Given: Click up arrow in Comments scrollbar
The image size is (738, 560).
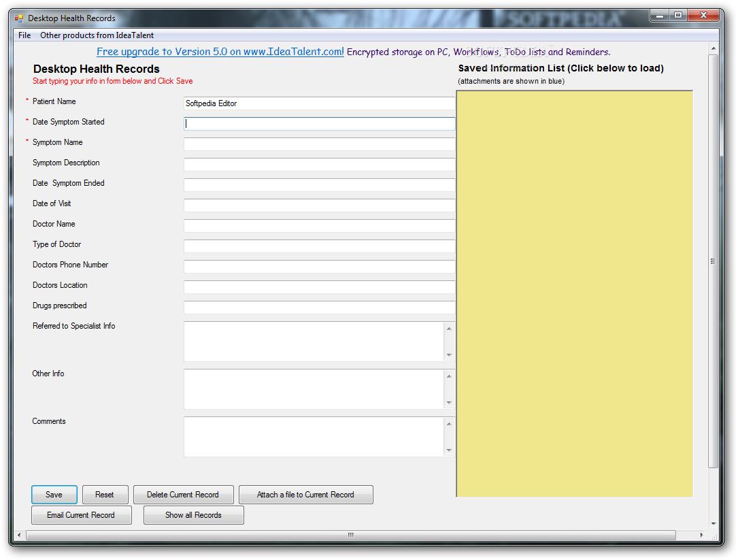Looking at the screenshot, I should 449,423.
